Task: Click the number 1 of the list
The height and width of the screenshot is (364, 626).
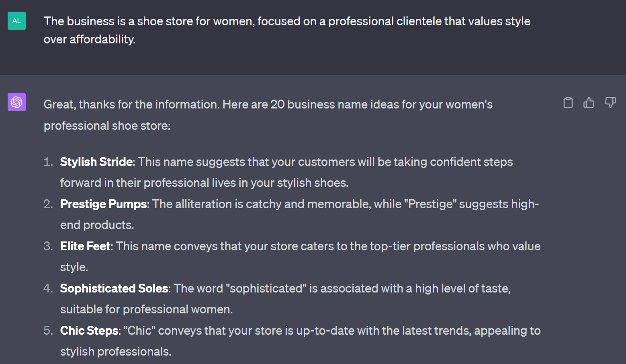Action: point(48,162)
